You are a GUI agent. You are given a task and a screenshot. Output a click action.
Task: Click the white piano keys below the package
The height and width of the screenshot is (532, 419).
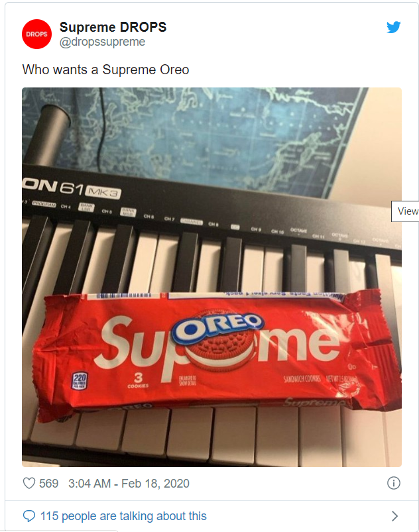pyautogui.click(x=211, y=436)
